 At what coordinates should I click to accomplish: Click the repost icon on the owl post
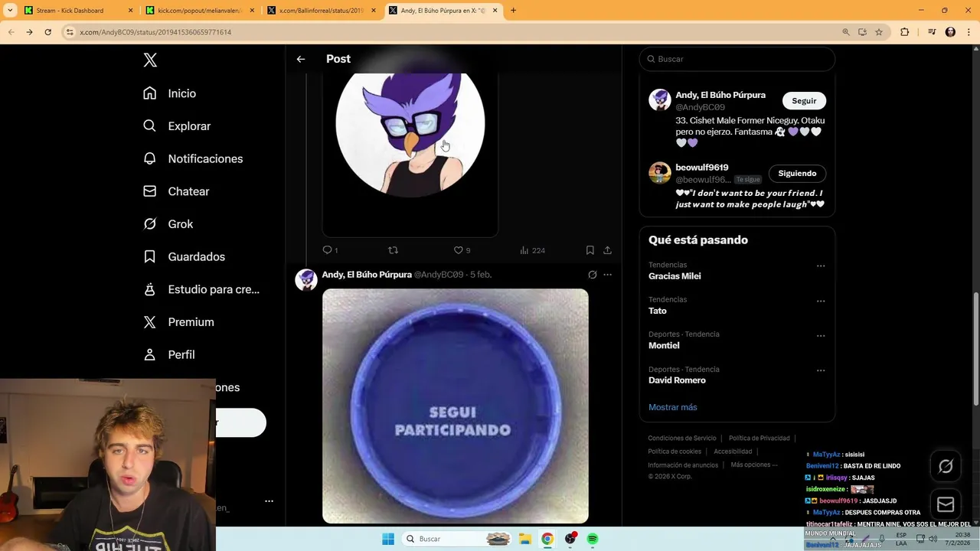pos(393,250)
